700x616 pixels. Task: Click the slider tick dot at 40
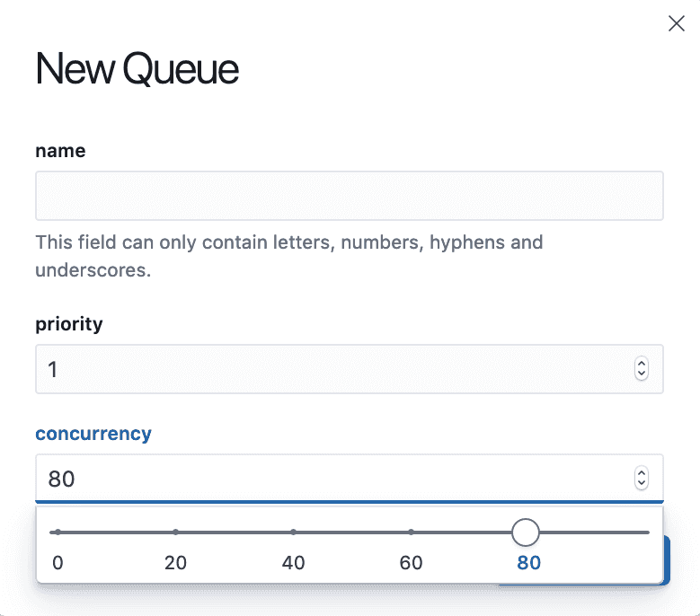tap(293, 532)
